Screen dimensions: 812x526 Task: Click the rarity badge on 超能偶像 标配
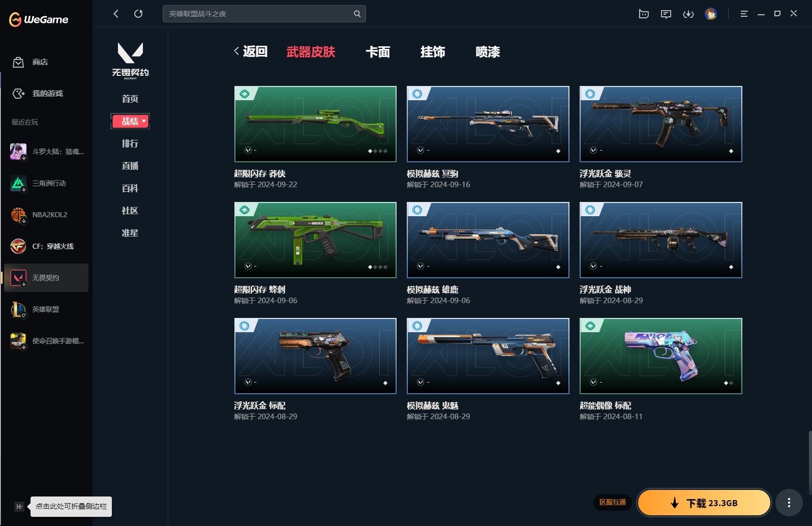pos(590,326)
